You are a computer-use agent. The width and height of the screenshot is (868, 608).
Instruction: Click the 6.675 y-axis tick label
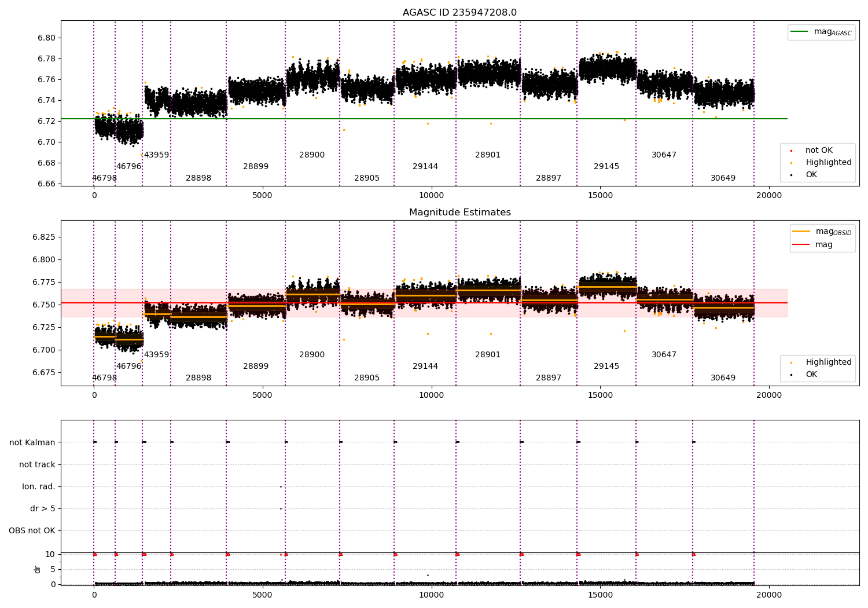[44, 373]
